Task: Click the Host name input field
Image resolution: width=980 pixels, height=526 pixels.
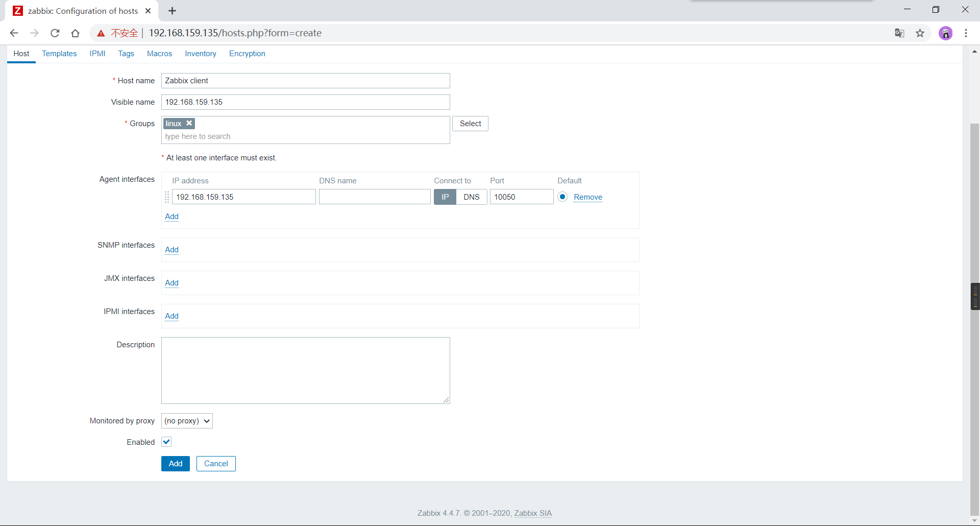Action: click(306, 81)
